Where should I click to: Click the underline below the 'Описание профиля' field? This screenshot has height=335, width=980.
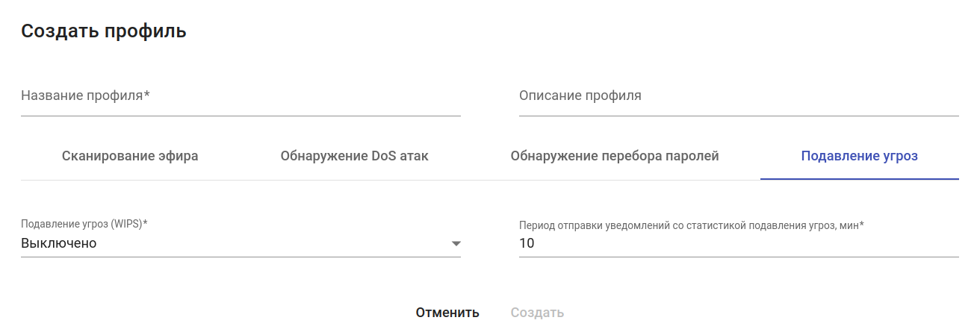(x=738, y=116)
